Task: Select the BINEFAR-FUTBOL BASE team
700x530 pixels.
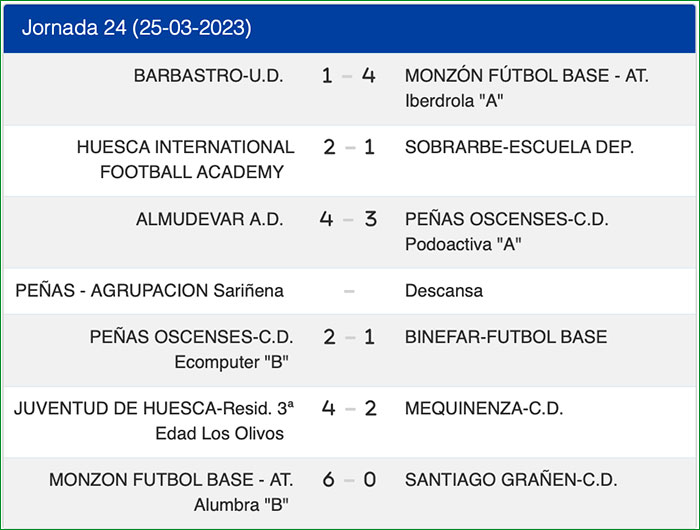Action: point(506,337)
